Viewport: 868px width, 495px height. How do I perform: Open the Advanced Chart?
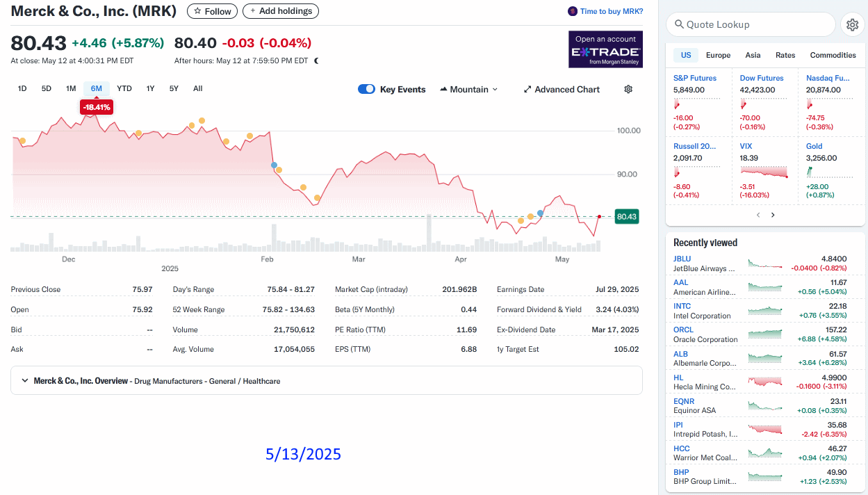coord(562,89)
